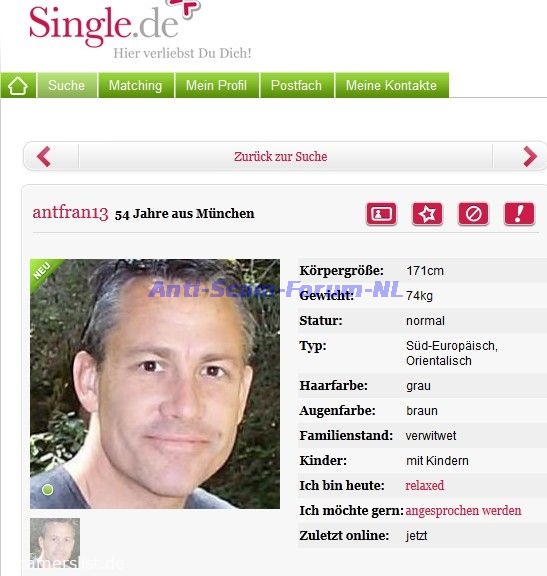This screenshot has width=547, height=576.
Task: Open the Suche tab
Action: [67, 86]
